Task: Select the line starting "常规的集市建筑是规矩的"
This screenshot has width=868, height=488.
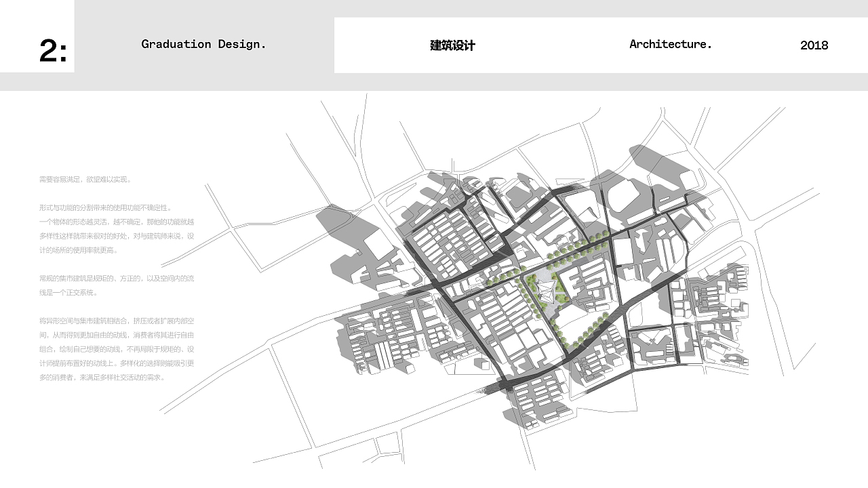Action: pos(117,279)
